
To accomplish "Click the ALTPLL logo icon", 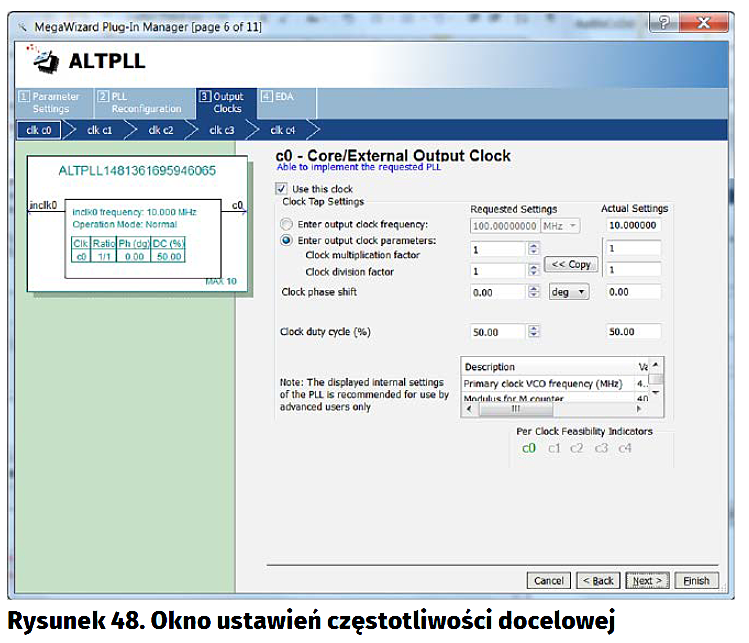I will click(x=44, y=60).
